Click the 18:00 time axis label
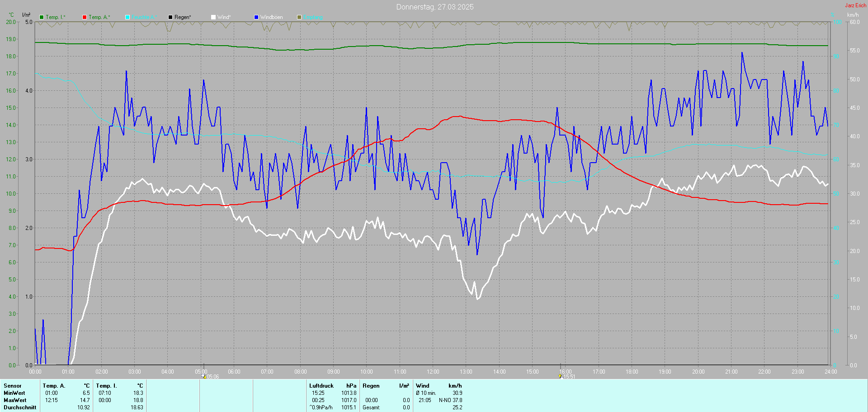 [632, 372]
